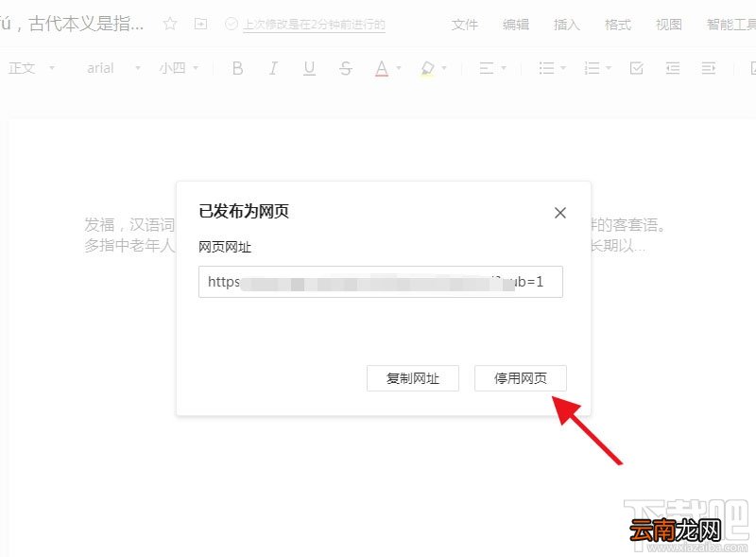Close the 已发布为网页 dialog
756x557 pixels.
pos(559,213)
